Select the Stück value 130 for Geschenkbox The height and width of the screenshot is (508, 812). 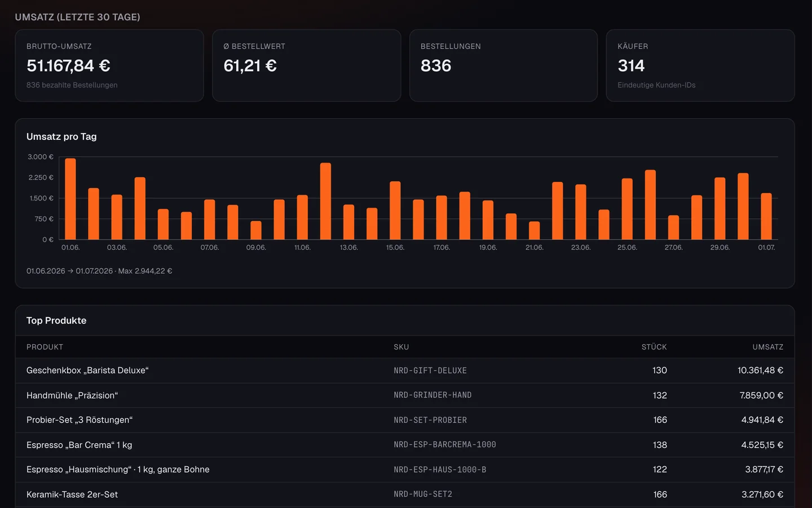pos(660,371)
